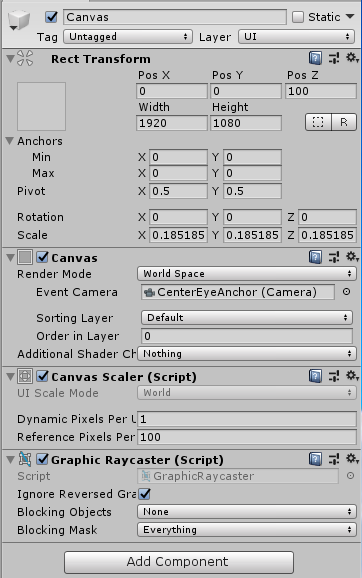Screen dimensions: 362x578
Task: Open Canvas Scaler preset selector icon
Action: pyautogui.click(x=334, y=376)
